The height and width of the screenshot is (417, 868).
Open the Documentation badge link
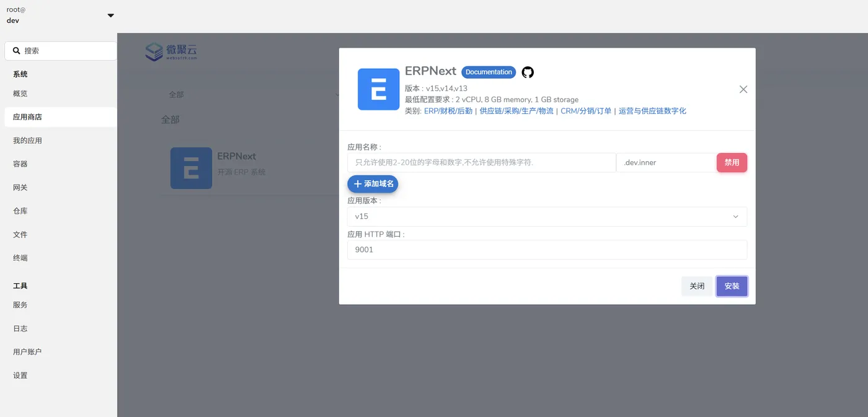point(489,72)
